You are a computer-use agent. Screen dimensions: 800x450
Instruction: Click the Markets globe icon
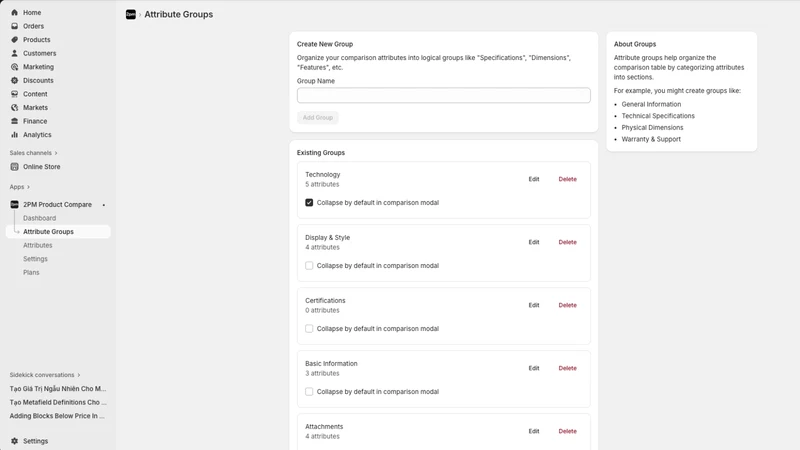point(14,108)
